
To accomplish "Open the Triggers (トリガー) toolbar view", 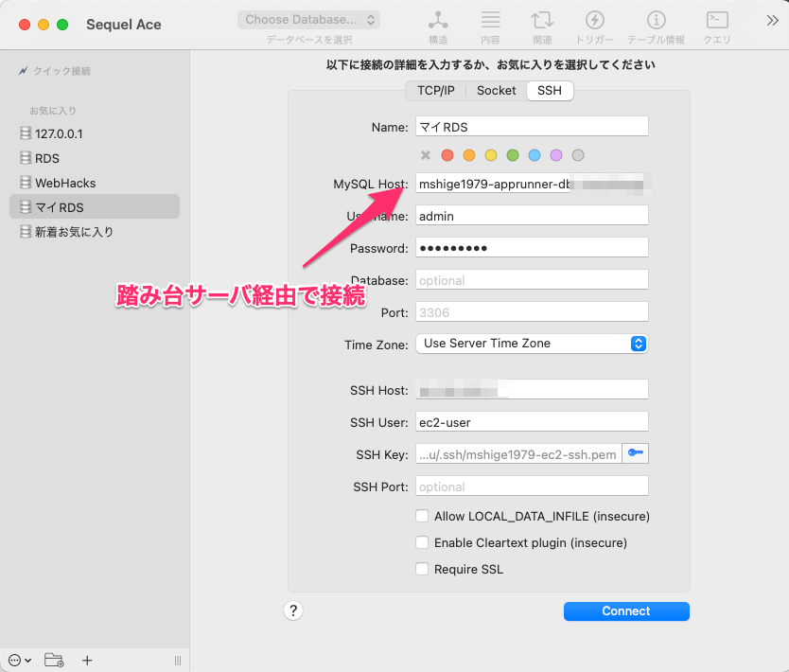I will tap(594, 27).
